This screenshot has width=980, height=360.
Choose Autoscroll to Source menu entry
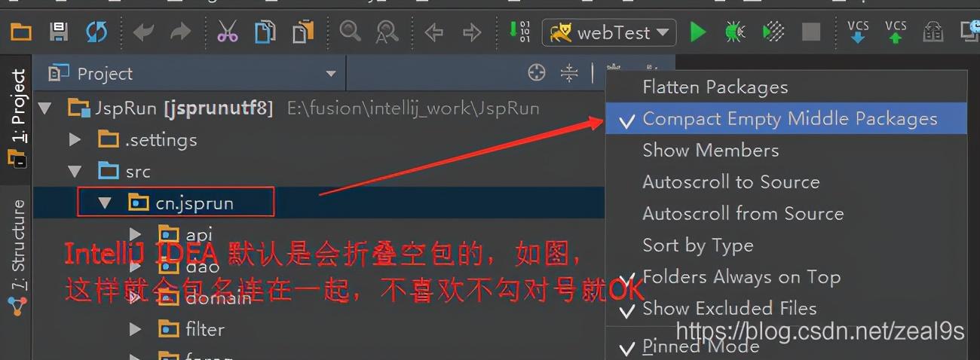[786, 182]
